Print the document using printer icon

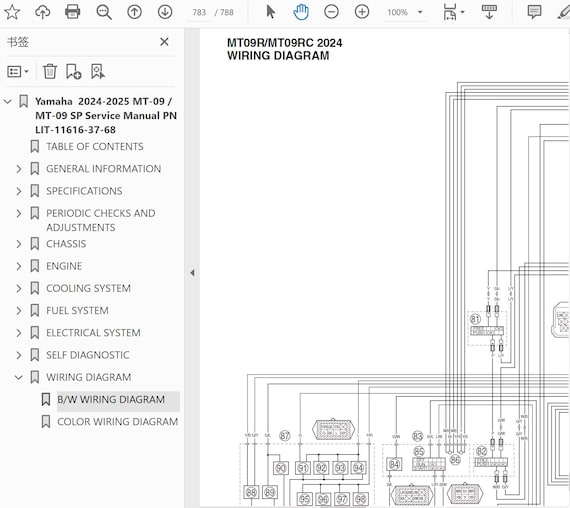point(73,12)
